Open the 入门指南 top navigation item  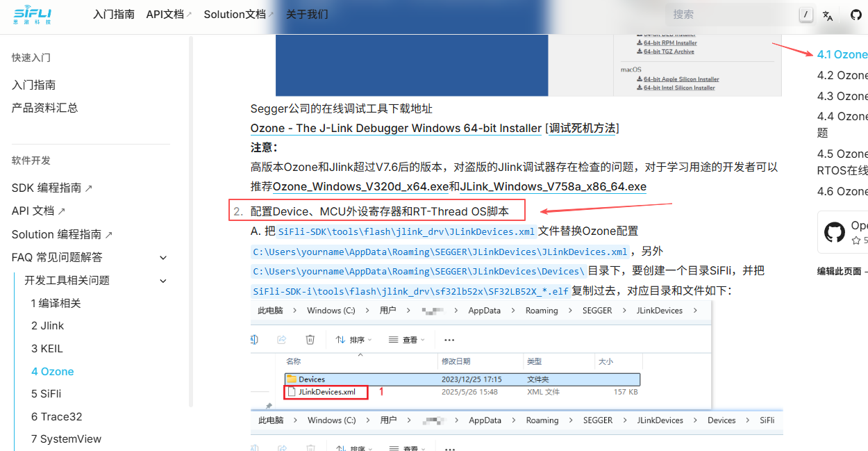point(114,15)
